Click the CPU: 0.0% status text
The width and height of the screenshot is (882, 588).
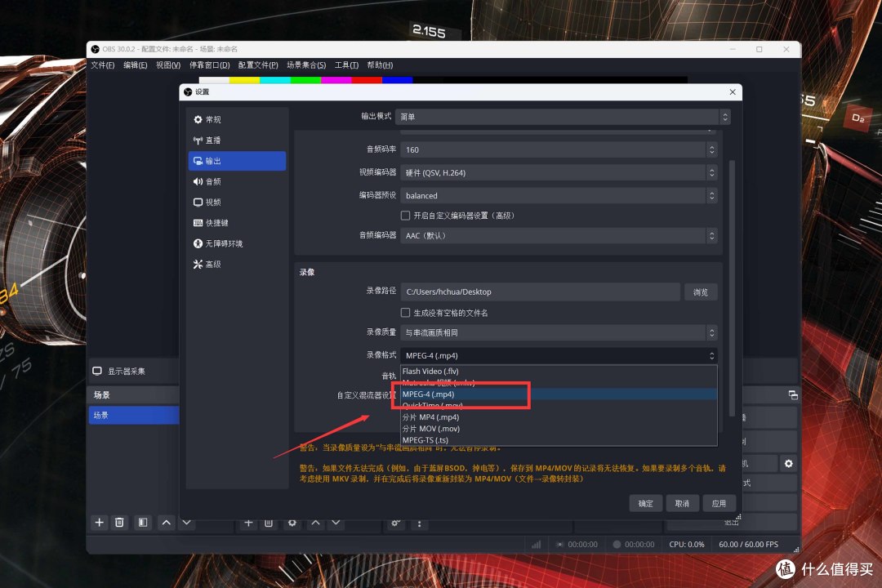(687, 545)
